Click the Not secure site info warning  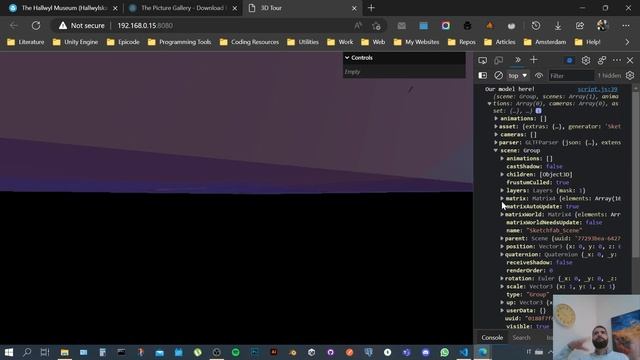tap(81, 25)
